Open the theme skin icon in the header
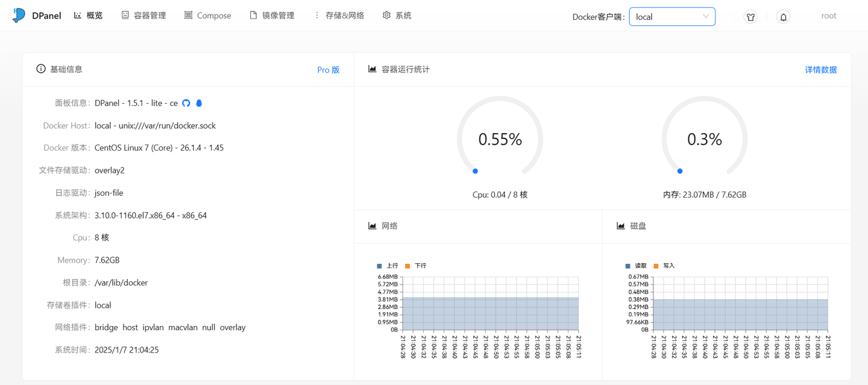868x385 pixels. tap(750, 17)
